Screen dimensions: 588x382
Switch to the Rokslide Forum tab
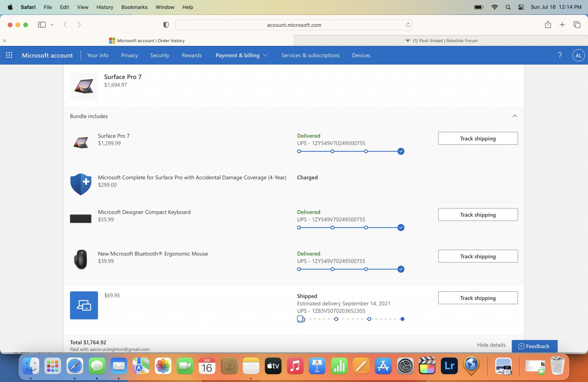[x=441, y=41]
